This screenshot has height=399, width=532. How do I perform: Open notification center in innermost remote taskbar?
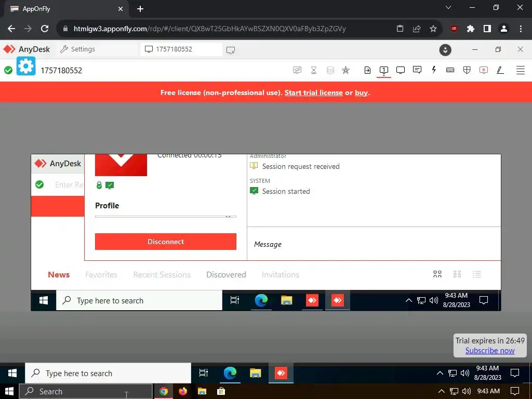coord(484,300)
